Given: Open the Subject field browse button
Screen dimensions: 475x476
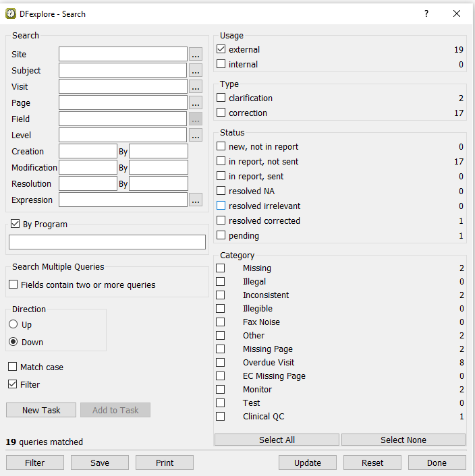Looking at the screenshot, I should tap(196, 71).
